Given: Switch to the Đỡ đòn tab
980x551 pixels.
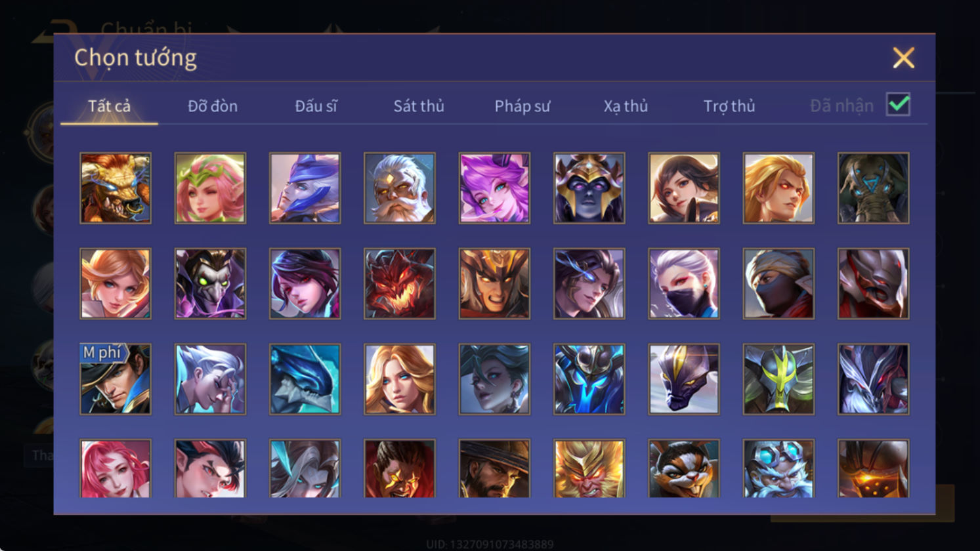Looking at the screenshot, I should [213, 106].
